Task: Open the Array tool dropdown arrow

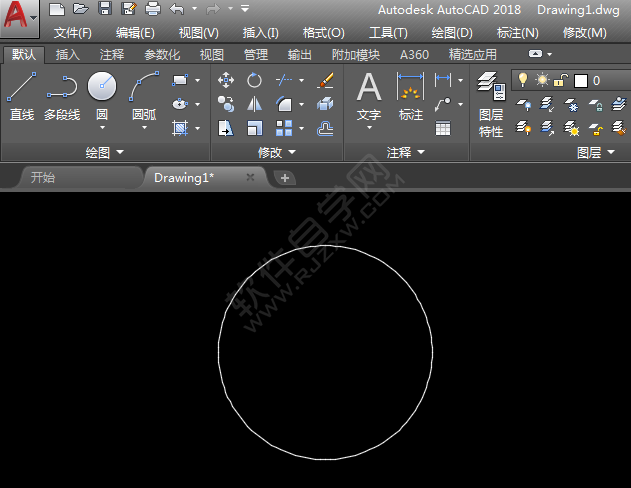Action: pyautogui.click(x=301, y=129)
